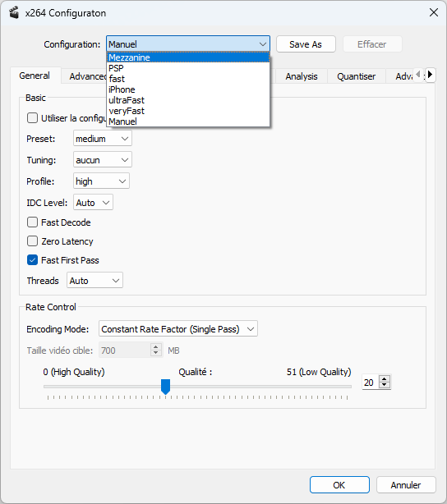Close the x264 Configuration dialog
This screenshot has height=504, width=447.
click(x=434, y=12)
